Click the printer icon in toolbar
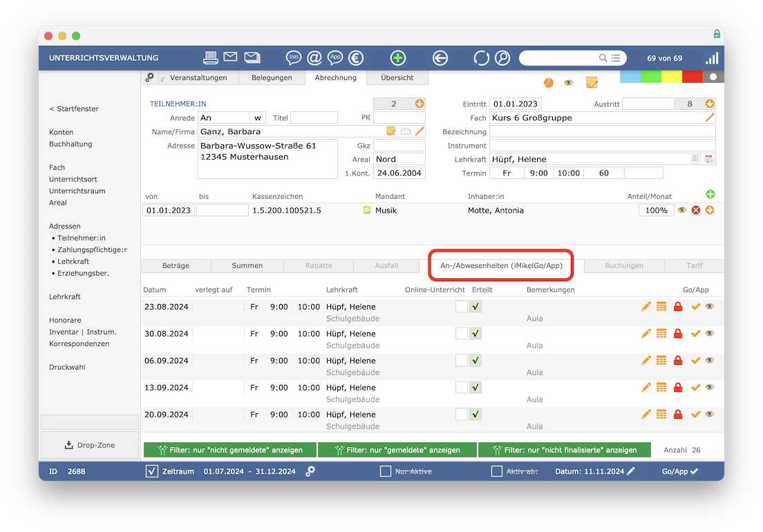This screenshot has width=763, height=532. [211, 58]
